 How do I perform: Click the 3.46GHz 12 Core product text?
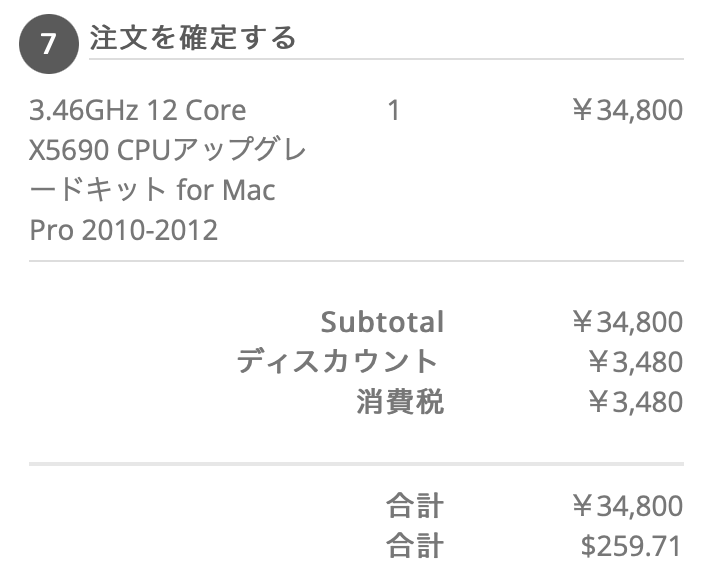coord(137,109)
